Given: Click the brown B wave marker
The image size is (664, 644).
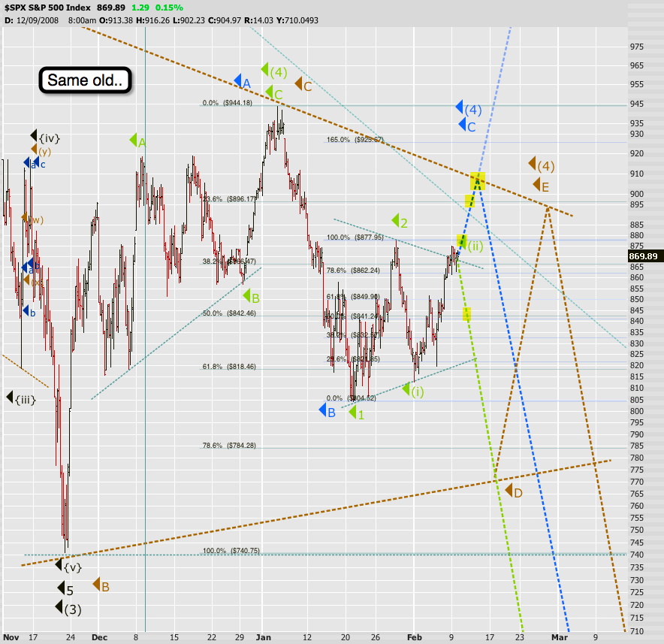Looking at the screenshot, I should tap(101, 585).
